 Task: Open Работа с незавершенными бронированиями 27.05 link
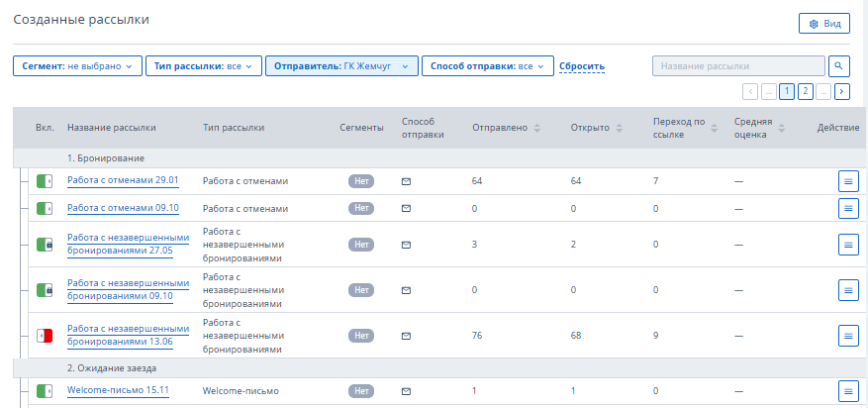128,245
